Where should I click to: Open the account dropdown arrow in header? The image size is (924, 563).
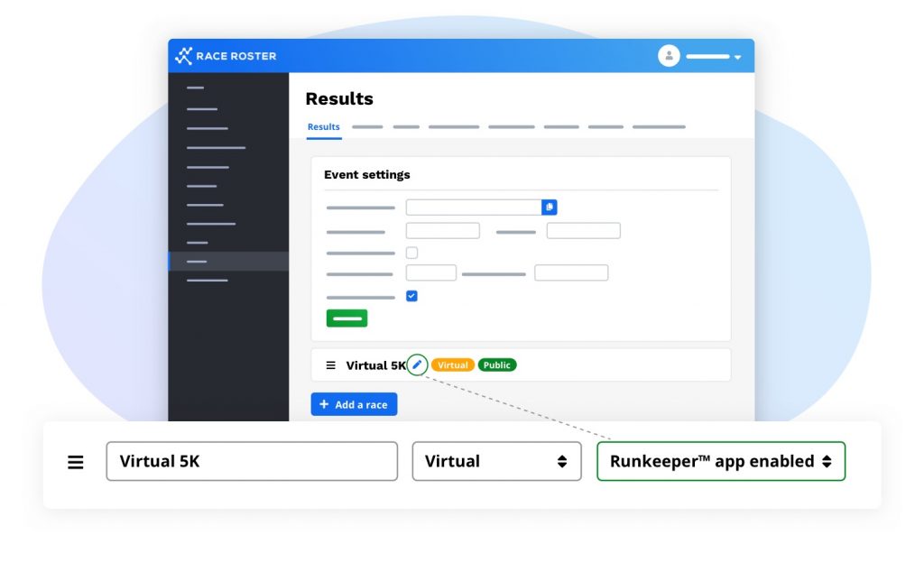(x=737, y=57)
